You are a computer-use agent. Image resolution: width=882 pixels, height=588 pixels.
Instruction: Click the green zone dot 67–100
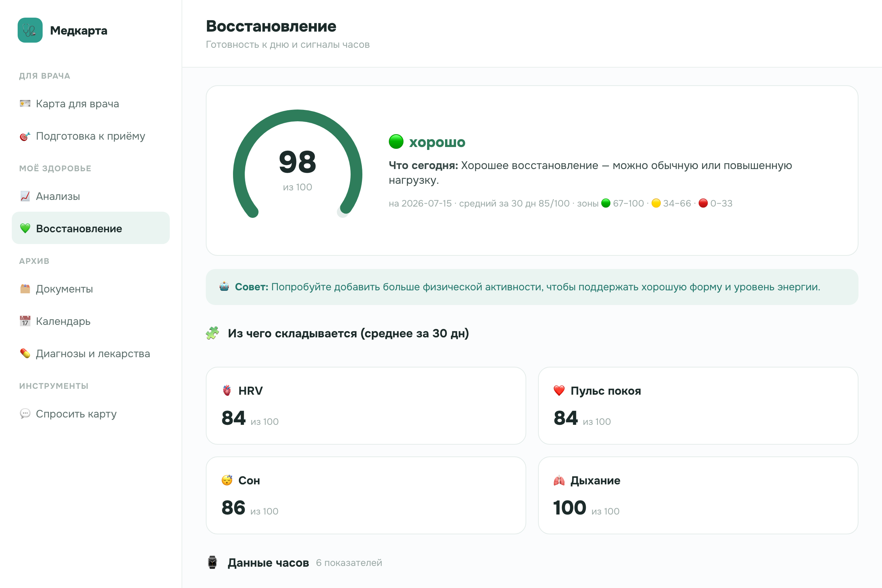click(606, 203)
